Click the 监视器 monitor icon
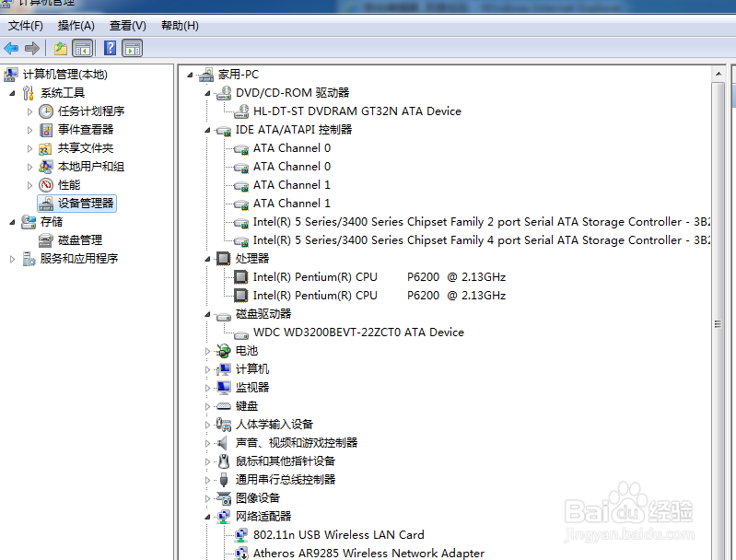The height and width of the screenshot is (560, 736). click(x=224, y=387)
